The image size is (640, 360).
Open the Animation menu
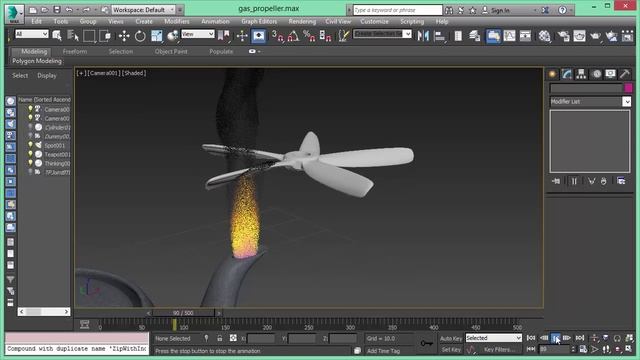click(x=215, y=21)
